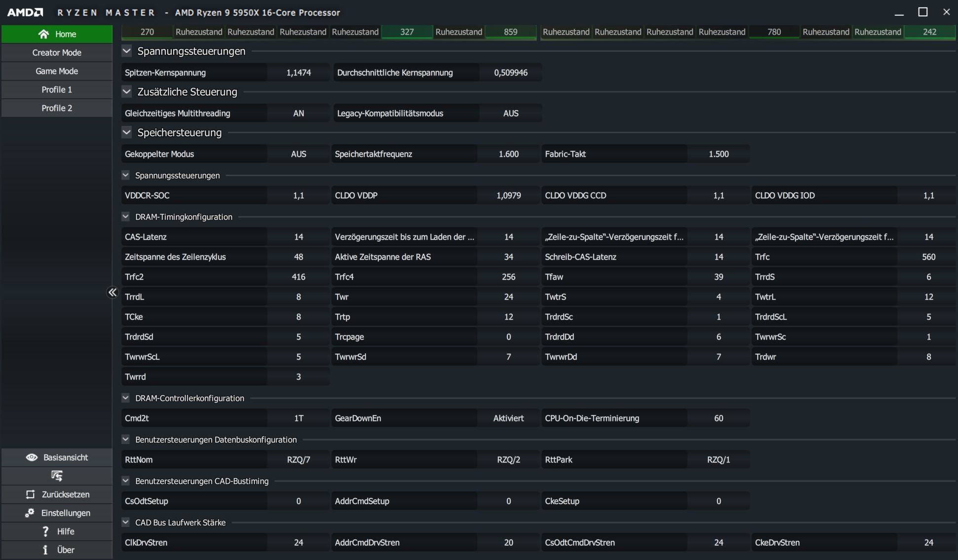This screenshot has height=560, width=958.
Task: Click Speichertaktfrequenz value 1.600
Action: coord(508,154)
